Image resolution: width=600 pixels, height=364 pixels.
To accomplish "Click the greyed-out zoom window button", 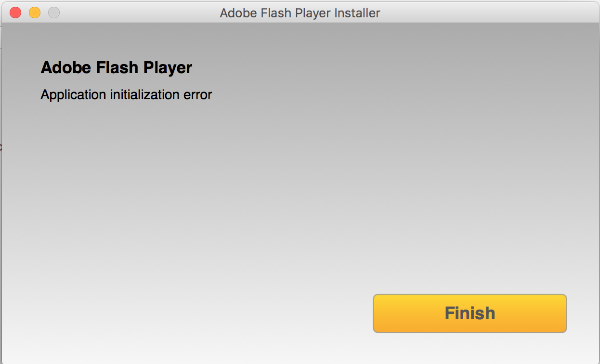I will pyautogui.click(x=54, y=13).
